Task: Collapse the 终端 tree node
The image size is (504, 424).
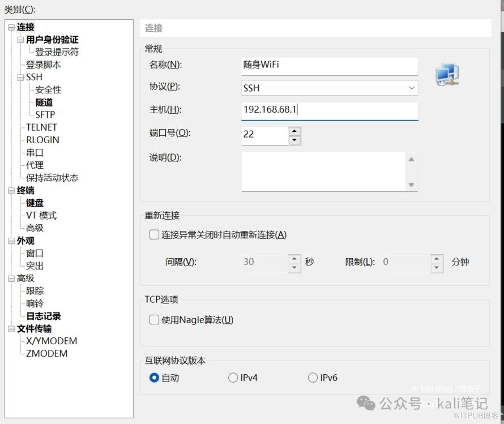Action: point(11,191)
